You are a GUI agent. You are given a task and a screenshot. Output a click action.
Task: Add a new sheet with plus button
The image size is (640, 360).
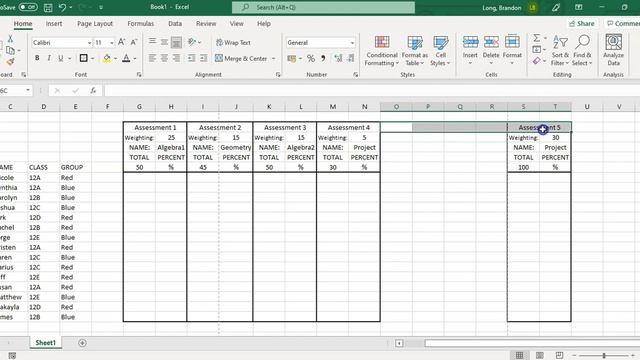coord(82,343)
